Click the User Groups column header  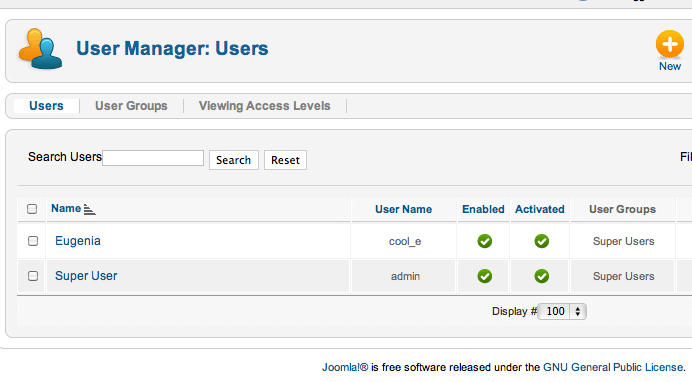(622, 209)
